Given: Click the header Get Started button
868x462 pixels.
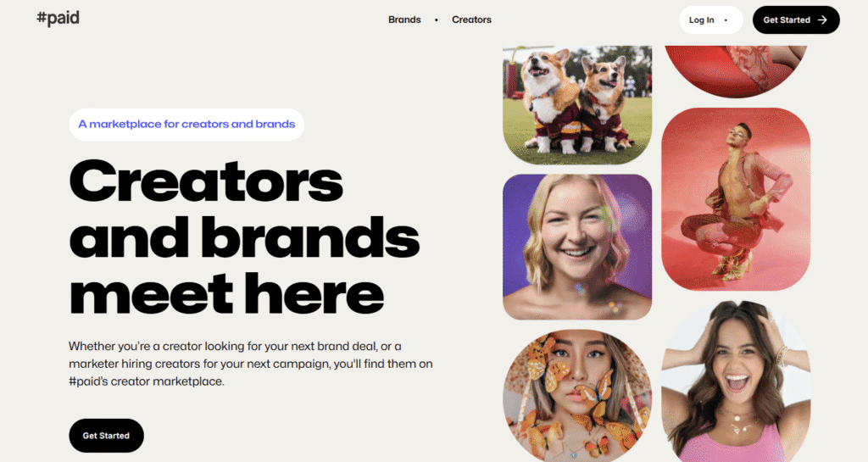Looking at the screenshot, I should point(796,19).
